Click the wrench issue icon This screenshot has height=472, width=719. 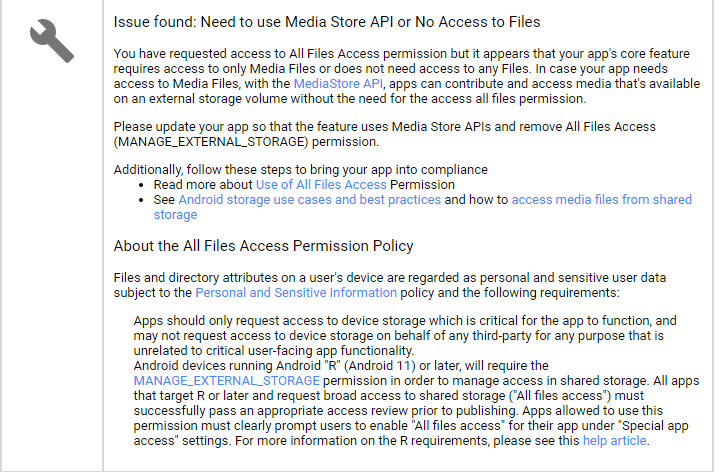52,41
